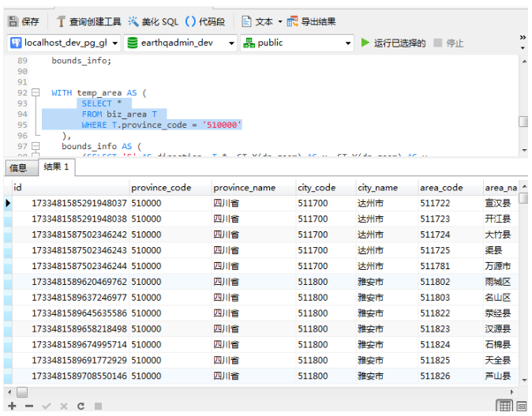The image size is (532, 416).
Task: Click the editor scrollbar up arrow
Action: 524,62
